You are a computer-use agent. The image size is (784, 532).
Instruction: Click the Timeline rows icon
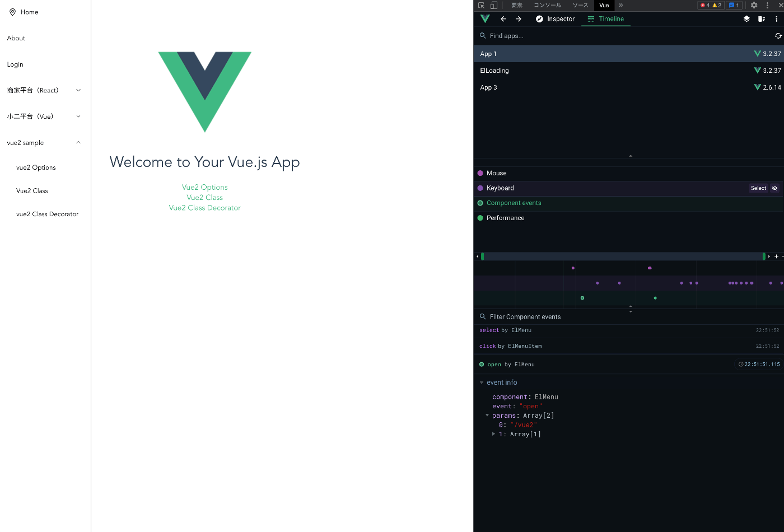[591, 18]
